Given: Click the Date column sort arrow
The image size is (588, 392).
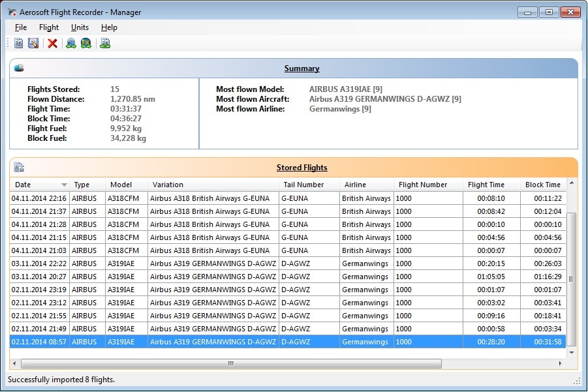Looking at the screenshot, I should pyautogui.click(x=64, y=185).
